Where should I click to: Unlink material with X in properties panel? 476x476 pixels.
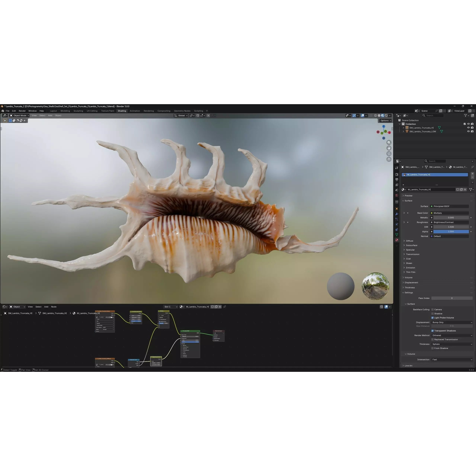tap(465, 190)
